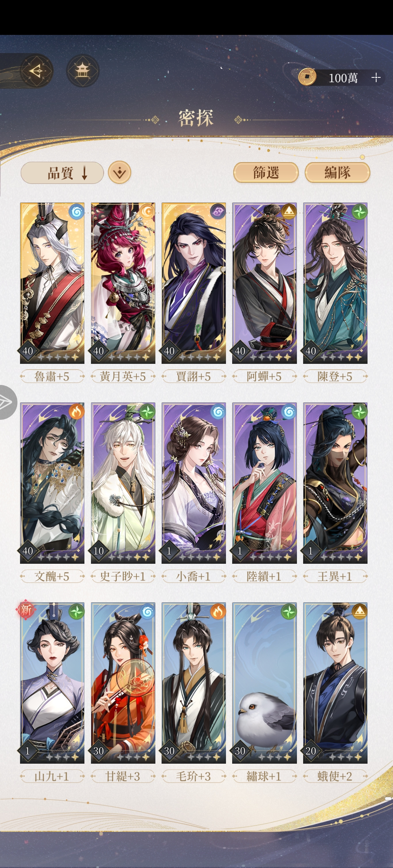Click the floating paper-plane side icon
393x868 pixels.
tap(7, 402)
